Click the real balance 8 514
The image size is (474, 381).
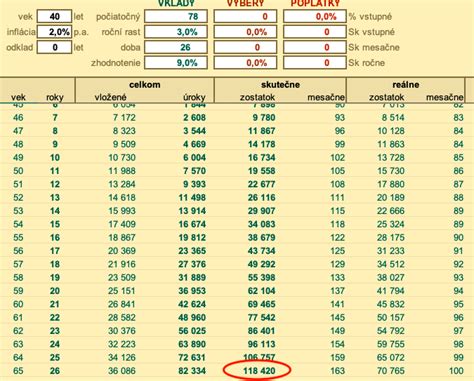pos(393,117)
